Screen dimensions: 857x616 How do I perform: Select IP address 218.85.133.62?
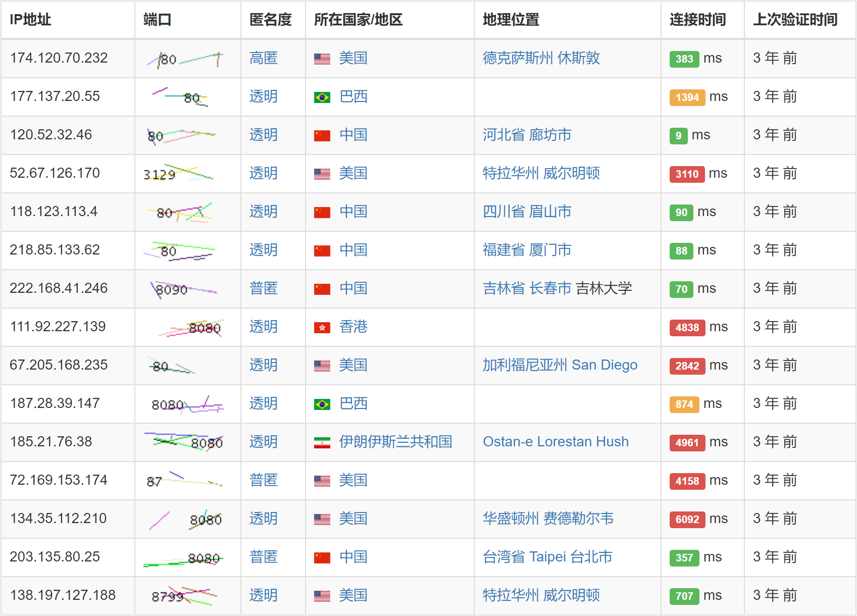pos(55,250)
